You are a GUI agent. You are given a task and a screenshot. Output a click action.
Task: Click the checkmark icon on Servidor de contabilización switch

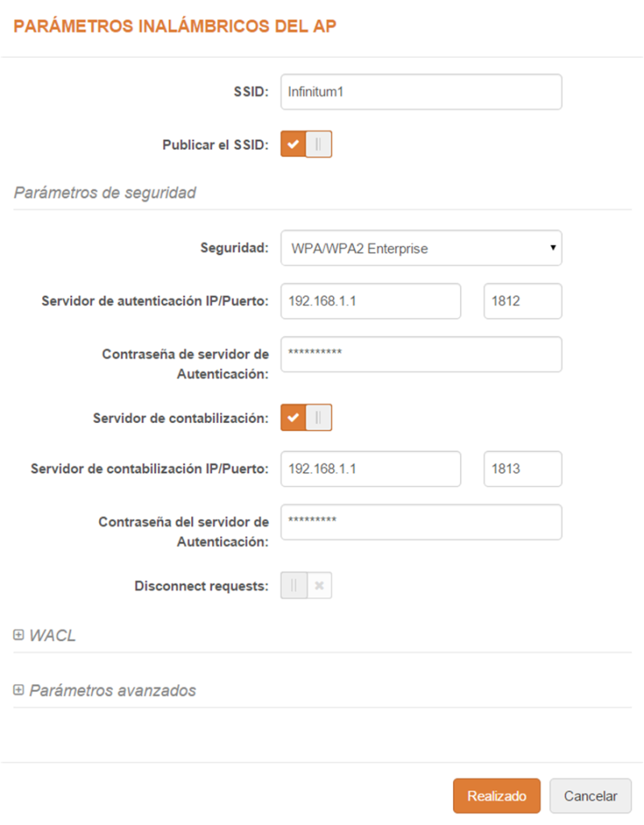(294, 417)
